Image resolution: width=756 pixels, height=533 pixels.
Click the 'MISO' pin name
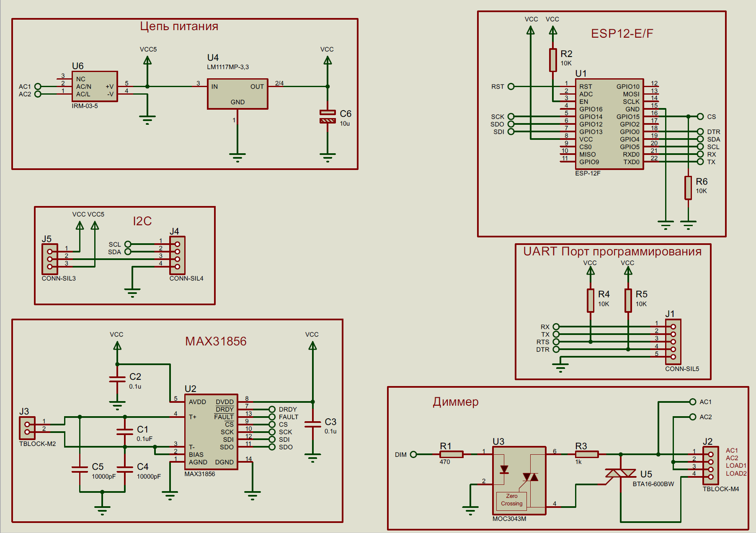tap(588, 154)
